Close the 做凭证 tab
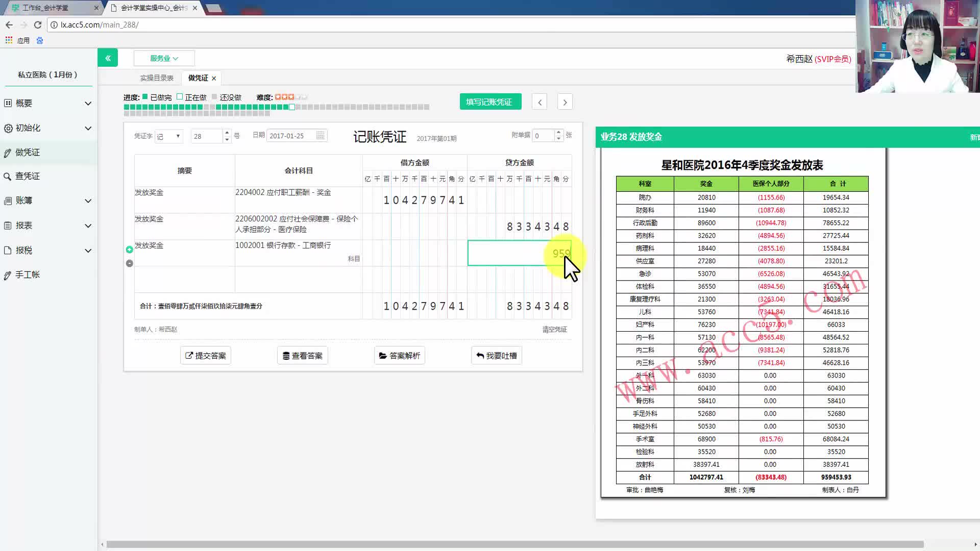 (x=214, y=78)
